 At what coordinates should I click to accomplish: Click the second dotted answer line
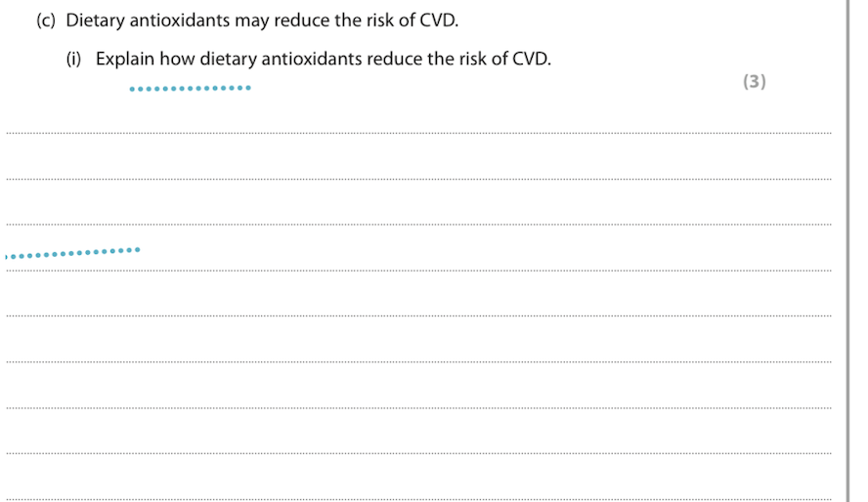point(418,179)
